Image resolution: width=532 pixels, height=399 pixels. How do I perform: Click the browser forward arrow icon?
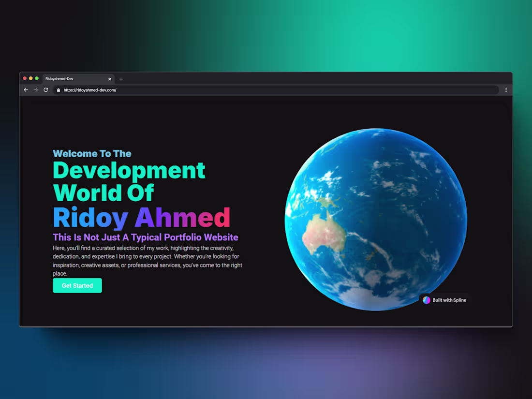tap(35, 89)
